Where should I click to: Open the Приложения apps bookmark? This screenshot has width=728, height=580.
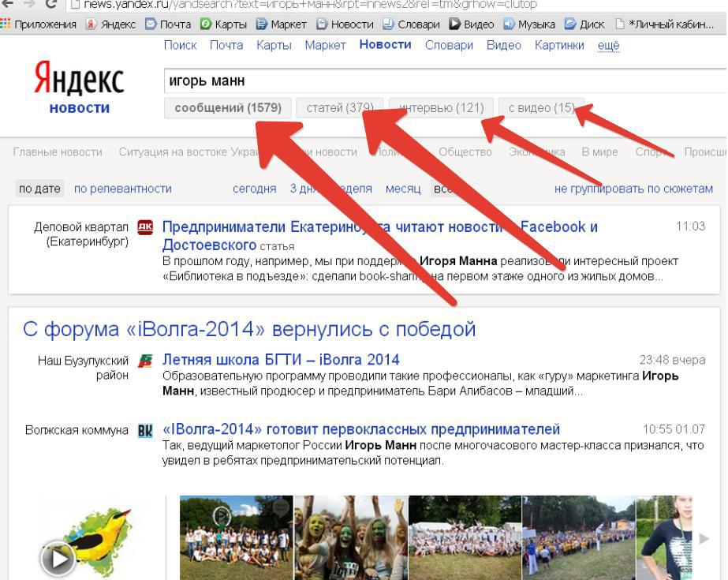[39, 24]
